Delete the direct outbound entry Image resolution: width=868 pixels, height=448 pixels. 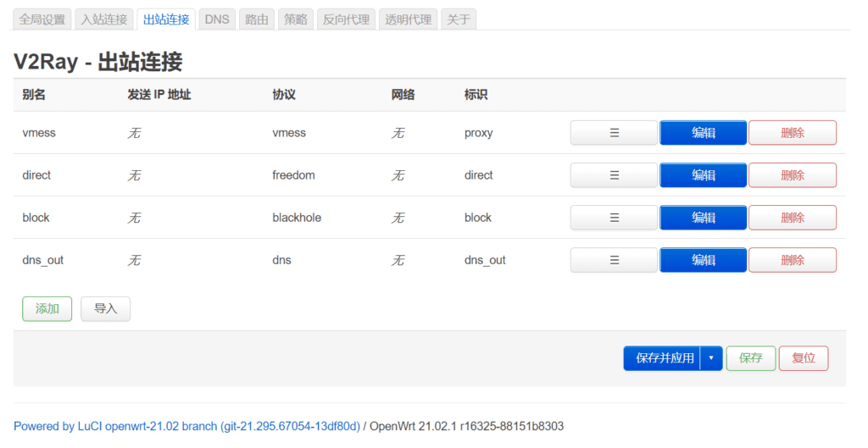click(x=793, y=175)
